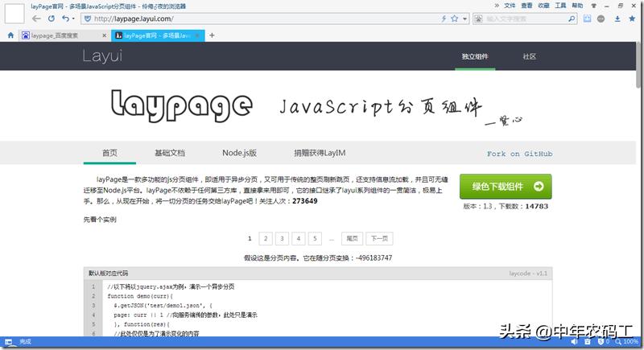The height and width of the screenshot is (350, 644).
Task: Open the 100% zoom control
Action: click(627, 341)
